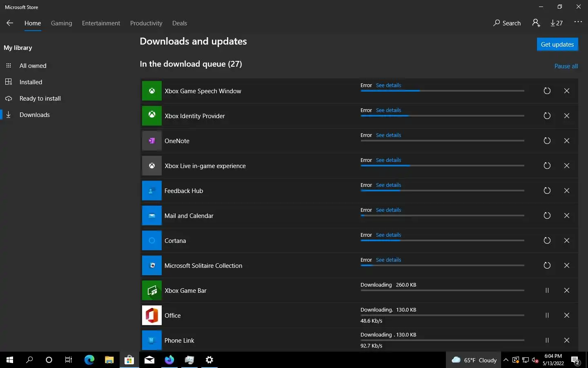See details for Cortana error
This screenshot has width=588, height=368.
[388, 235]
